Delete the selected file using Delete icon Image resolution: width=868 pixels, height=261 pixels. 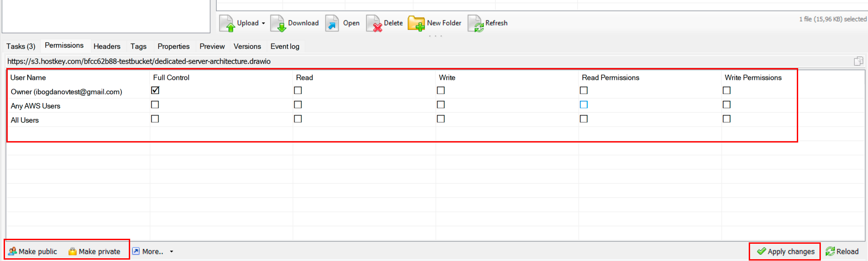(x=374, y=23)
